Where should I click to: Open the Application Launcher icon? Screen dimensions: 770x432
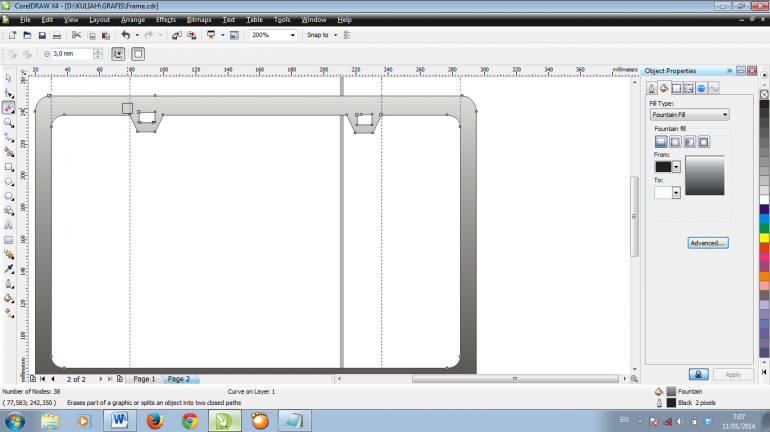point(211,35)
